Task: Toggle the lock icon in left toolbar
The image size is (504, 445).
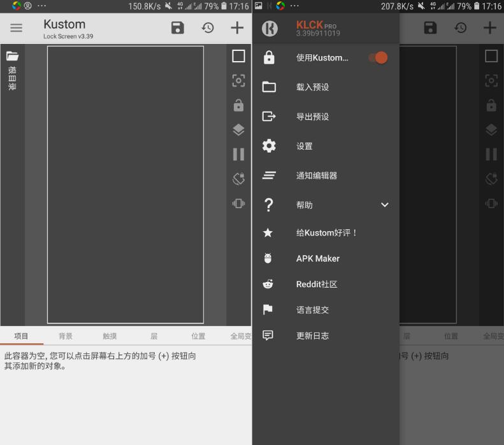Action: pyautogui.click(x=238, y=105)
